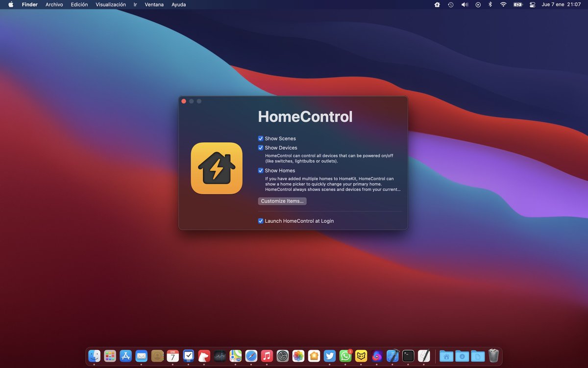The height and width of the screenshot is (368, 588).
Task: Launch Safari from the Dock
Action: (251, 356)
